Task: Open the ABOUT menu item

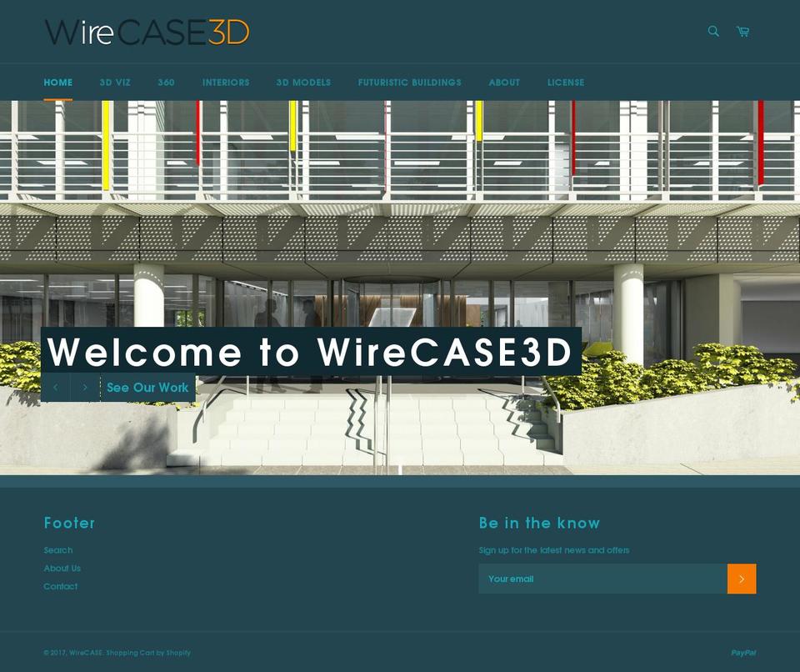Action: pyautogui.click(x=504, y=83)
